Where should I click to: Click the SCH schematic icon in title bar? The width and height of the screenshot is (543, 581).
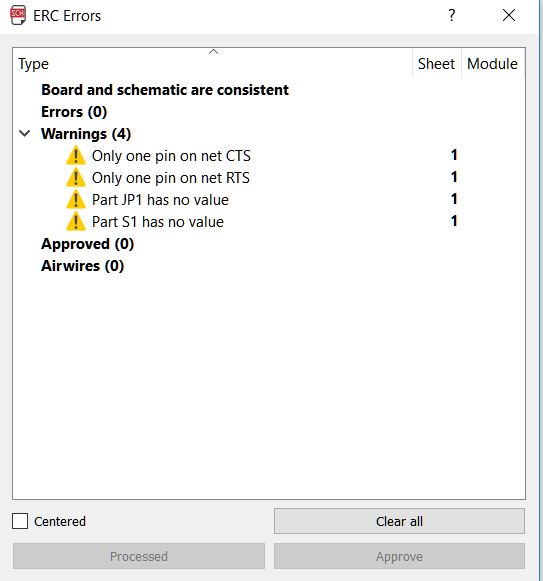click(18, 16)
